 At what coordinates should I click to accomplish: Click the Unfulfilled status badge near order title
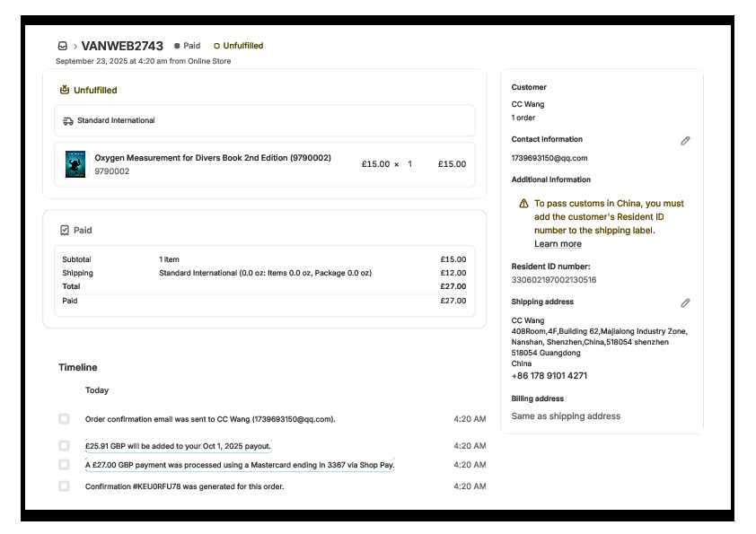(x=239, y=46)
